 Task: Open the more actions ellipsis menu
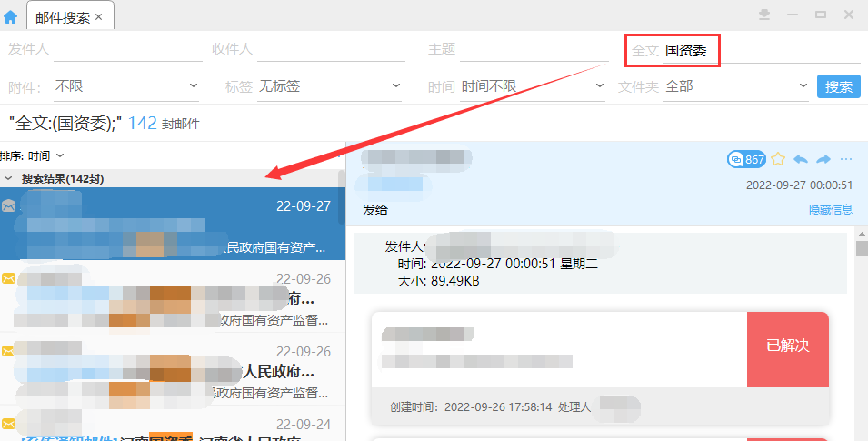(x=846, y=159)
